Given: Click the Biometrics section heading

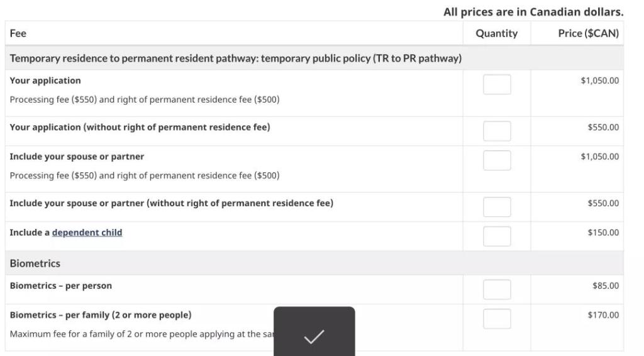Looking at the screenshot, I should (x=35, y=264).
